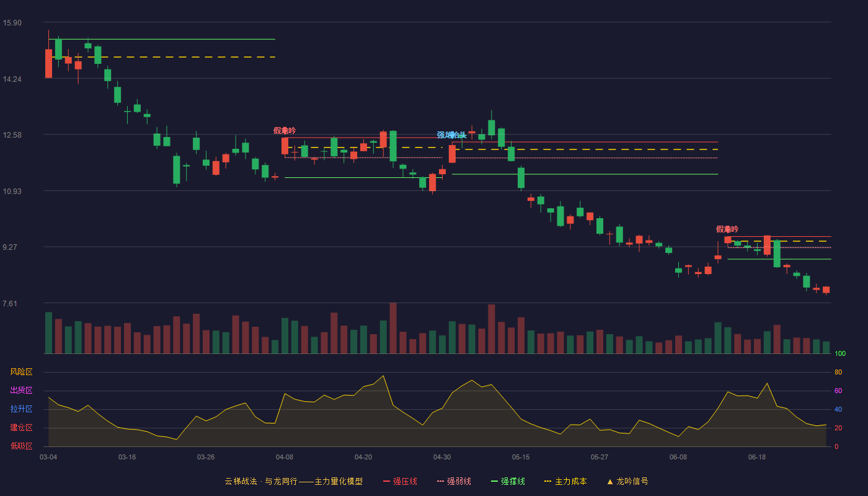Image resolution: width=868 pixels, height=496 pixels.
Task: Click the 云梯战法 与龙同行 title text
Action: (x=261, y=481)
